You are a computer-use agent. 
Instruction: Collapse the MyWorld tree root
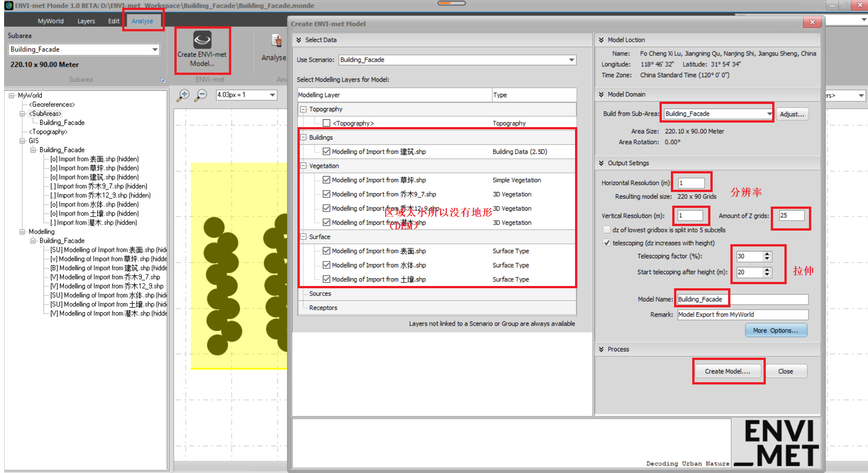point(11,96)
